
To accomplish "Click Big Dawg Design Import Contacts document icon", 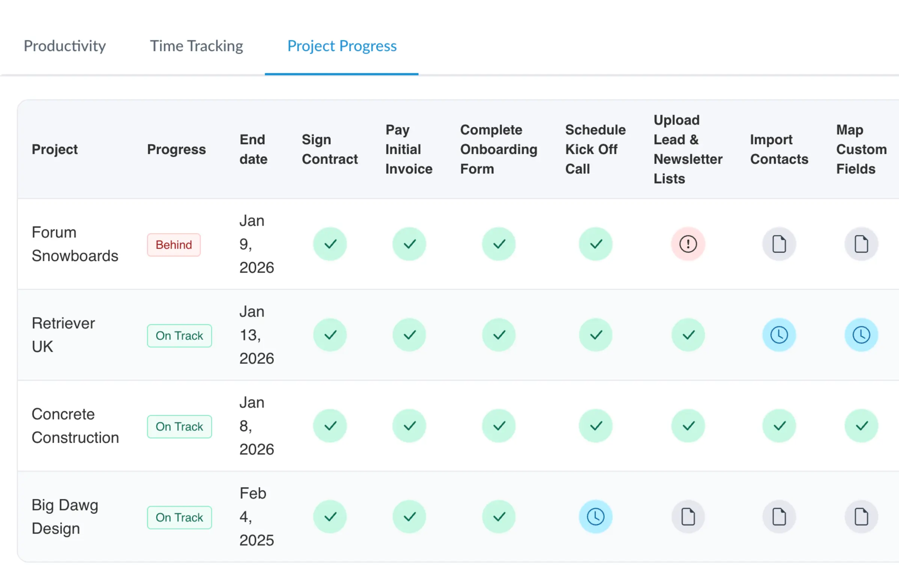I will (x=779, y=517).
